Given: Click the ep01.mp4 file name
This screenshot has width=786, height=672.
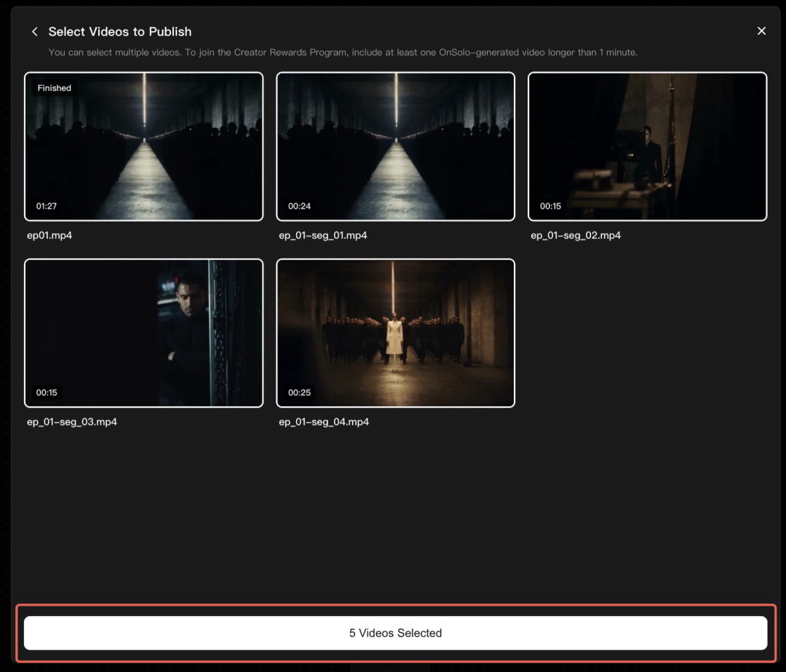Looking at the screenshot, I should 49,235.
